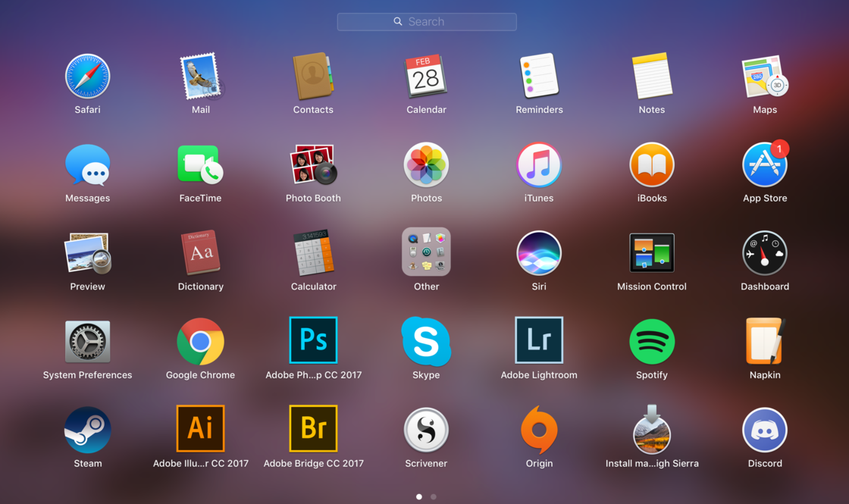Open the Steam app
849x504 pixels.
[87, 430]
